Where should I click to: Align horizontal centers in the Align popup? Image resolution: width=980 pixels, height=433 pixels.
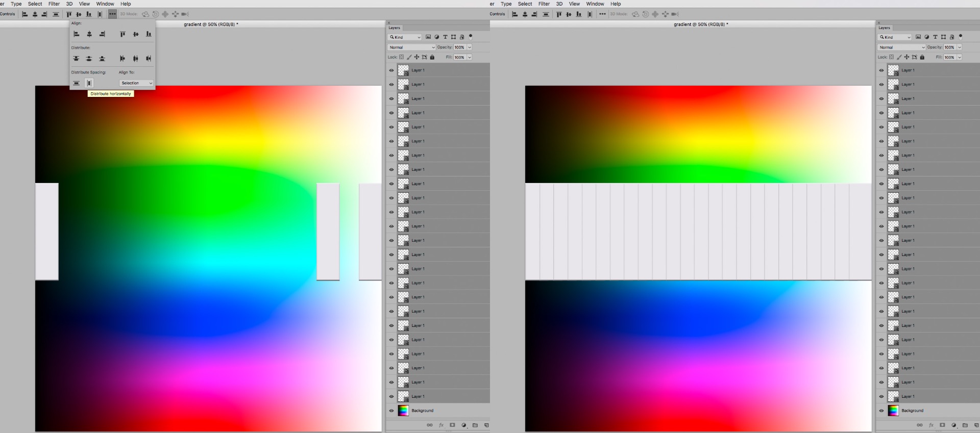[x=89, y=34]
